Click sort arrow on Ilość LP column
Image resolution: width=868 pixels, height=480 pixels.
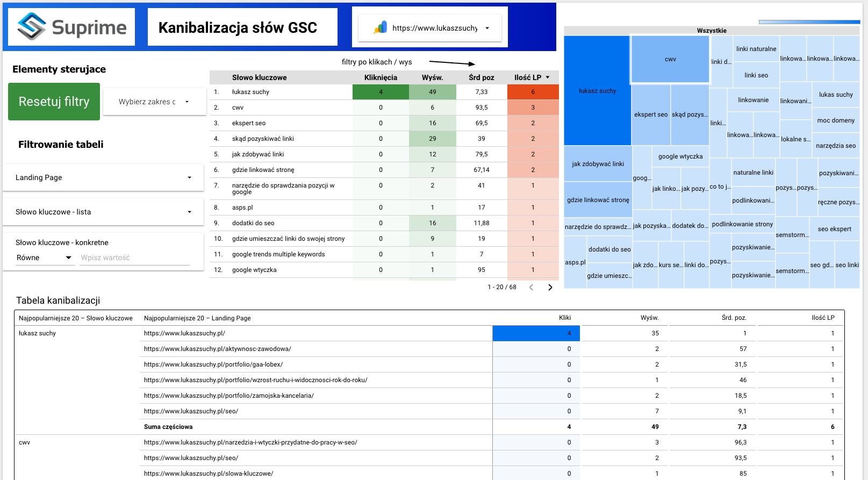point(548,77)
